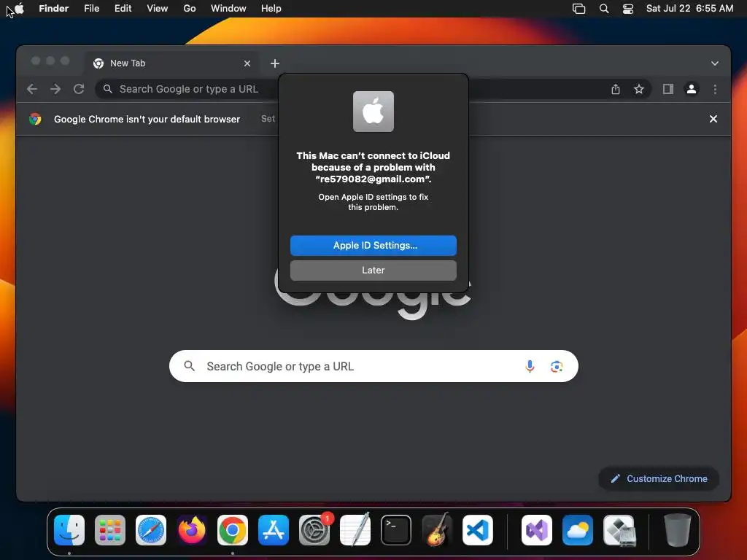Open the Chrome profile menu
This screenshot has height=560, width=747.
pyautogui.click(x=692, y=89)
